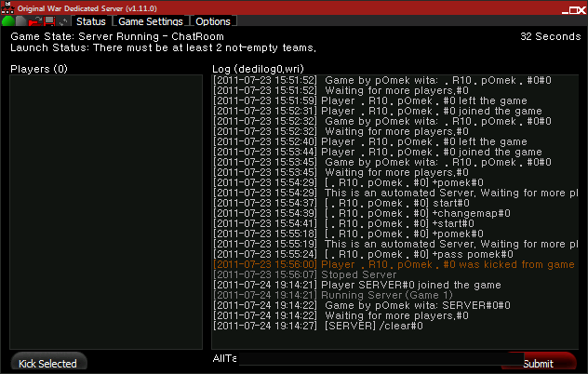The width and height of the screenshot is (588, 374).
Task: Switch to the Status tab
Action: 91,21
